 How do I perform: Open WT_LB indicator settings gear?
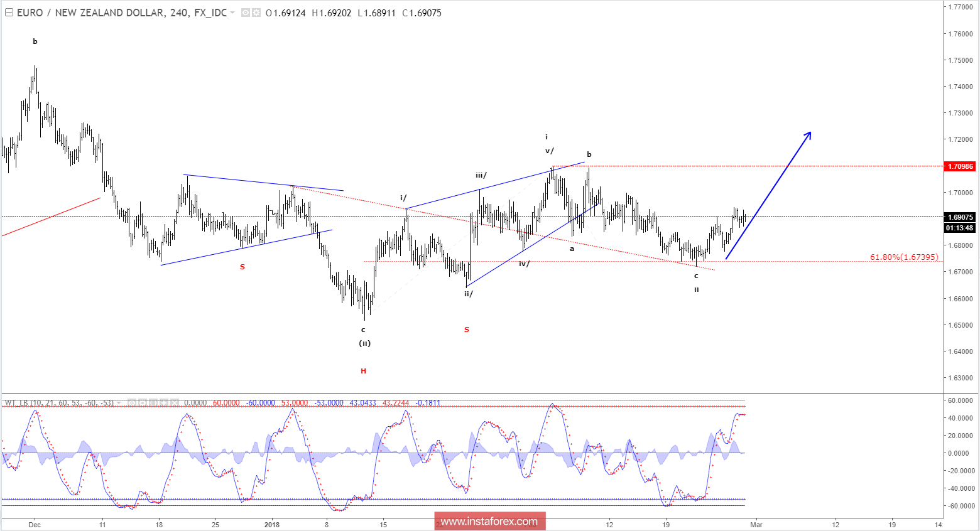point(143,402)
